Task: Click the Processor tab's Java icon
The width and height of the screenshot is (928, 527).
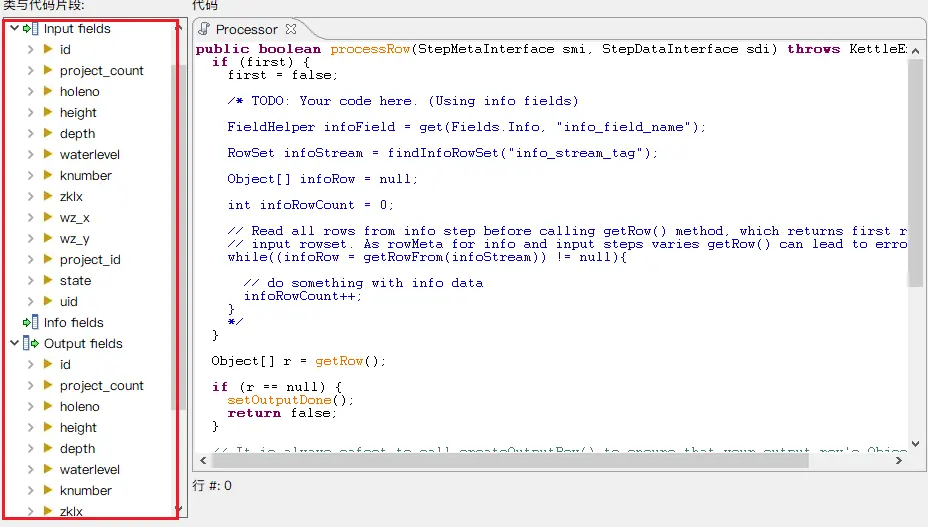Action: pyautogui.click(x=204, y=29)
